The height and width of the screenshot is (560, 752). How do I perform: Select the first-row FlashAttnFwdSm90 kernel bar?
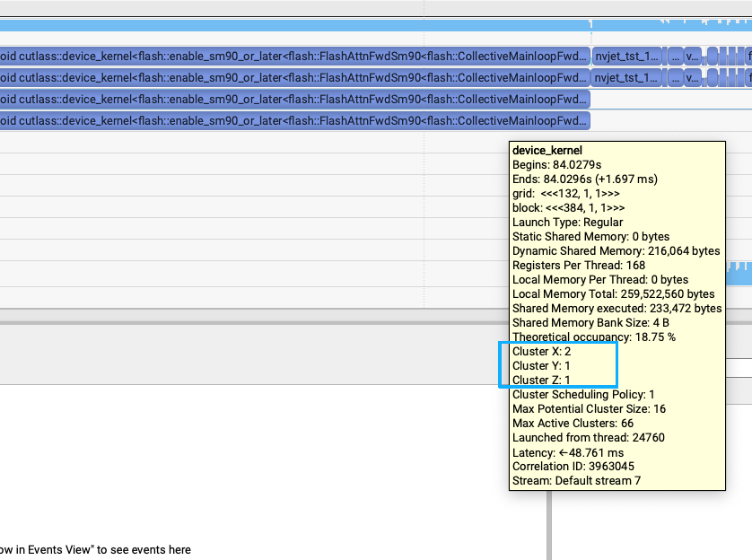[x=294, y=55]
